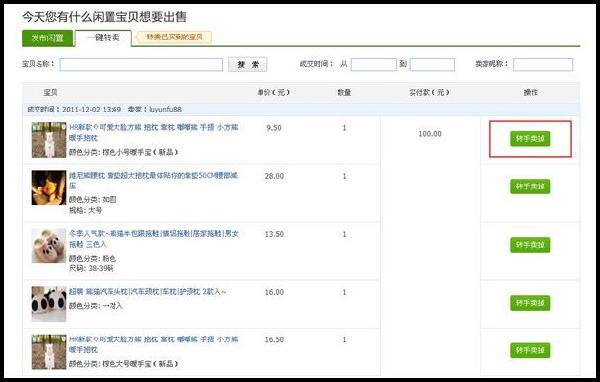The width and height of the screenshot is (600, 382).
Task: Click the 颜色分类: 一对入 text
Action: pos(96,306)
